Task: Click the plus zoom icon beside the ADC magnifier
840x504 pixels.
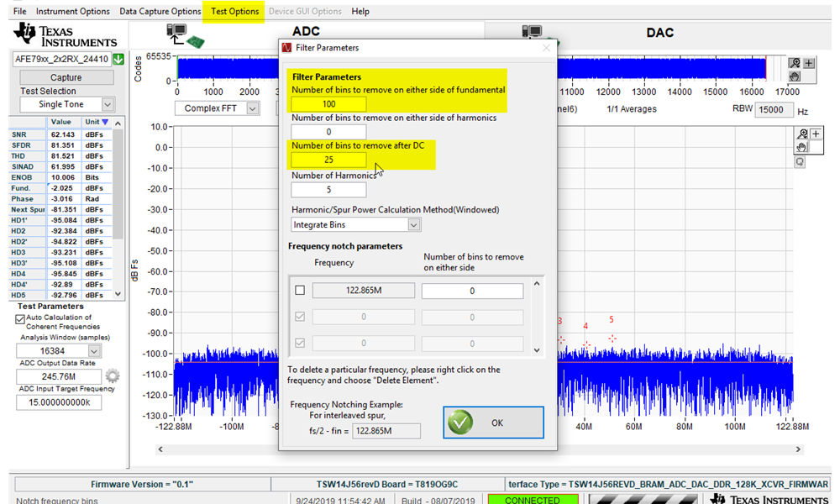Action: [816, 132]
